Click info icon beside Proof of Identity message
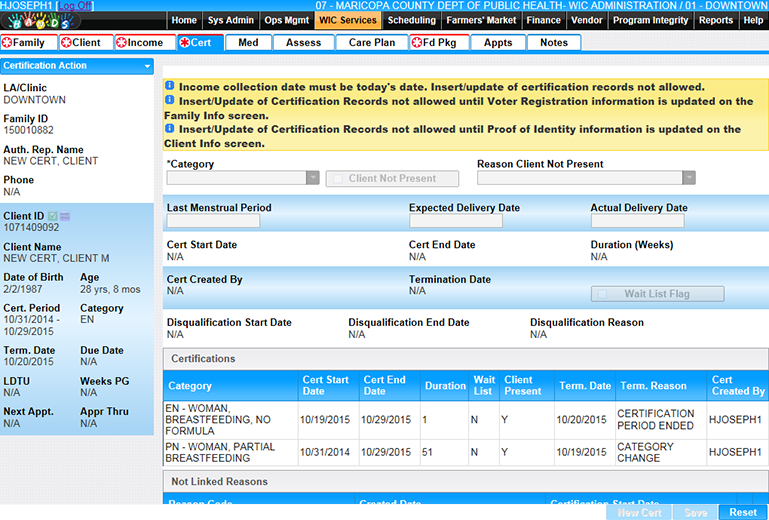Image resolution: width=769 pixels, height=520 pixels. click(x=169, y=129)
